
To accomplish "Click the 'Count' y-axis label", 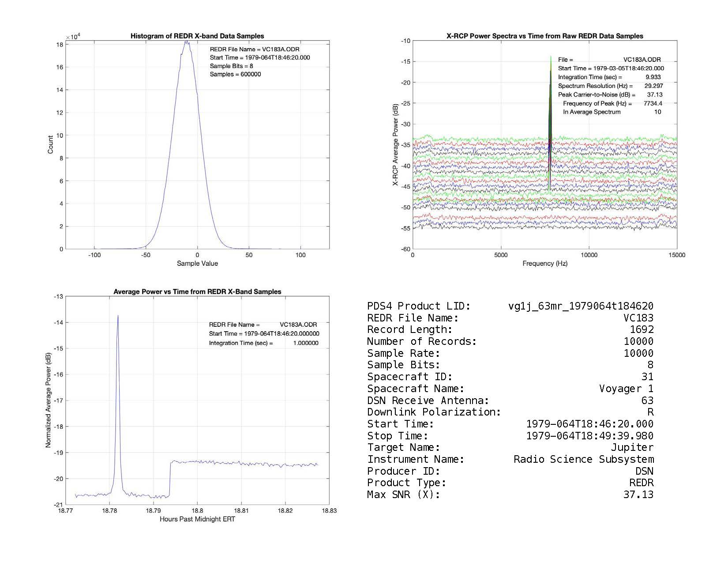I will [50, 145].
